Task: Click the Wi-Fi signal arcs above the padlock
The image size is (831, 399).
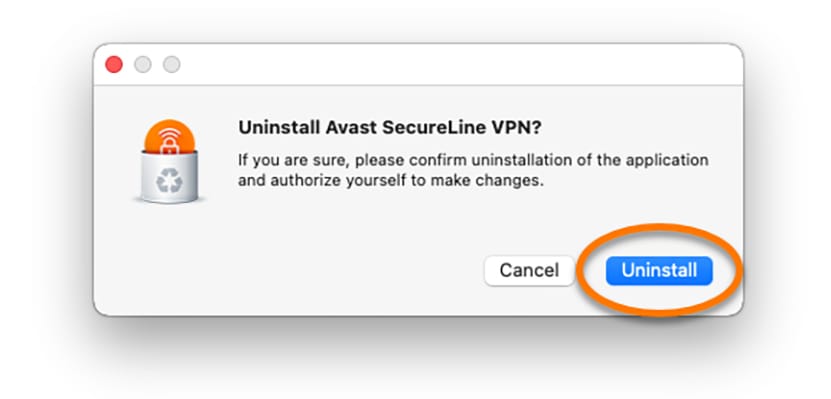Action: pos(170,132)
